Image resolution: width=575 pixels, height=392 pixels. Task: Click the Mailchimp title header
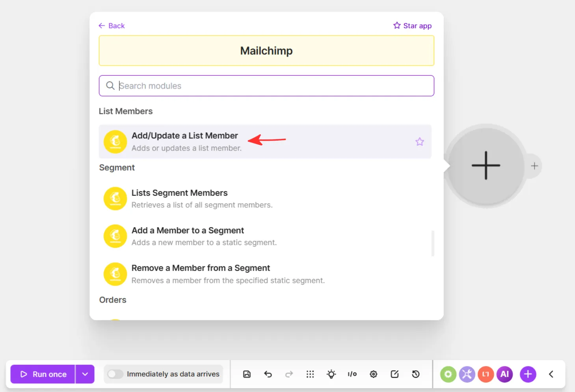(266, 51)
